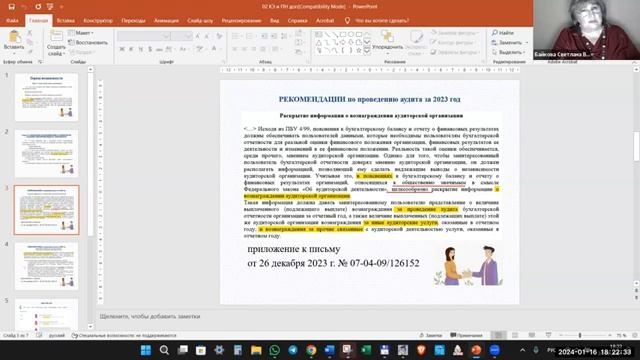Open the font size combo box
The image size is (640, 360).
pos(182,36)
